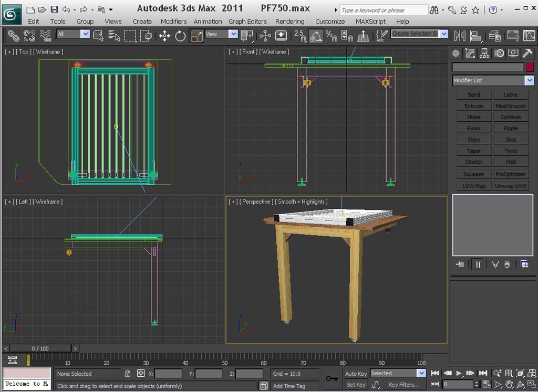Open the Animation menu

(x=208, y=21)
